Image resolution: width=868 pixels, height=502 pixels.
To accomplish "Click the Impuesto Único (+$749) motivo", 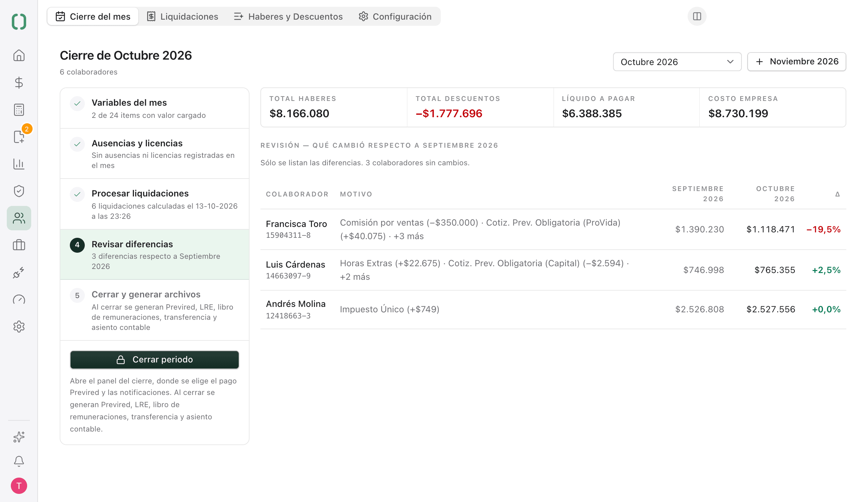I will coord(390,309).
